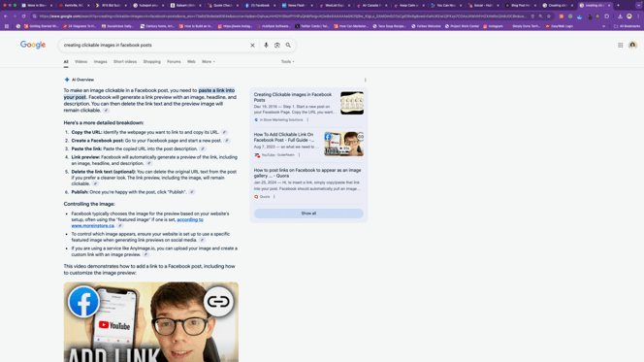Screen dimensions: 644x362
Task: Switch to the Forums tab
Action: click(174, 62)
